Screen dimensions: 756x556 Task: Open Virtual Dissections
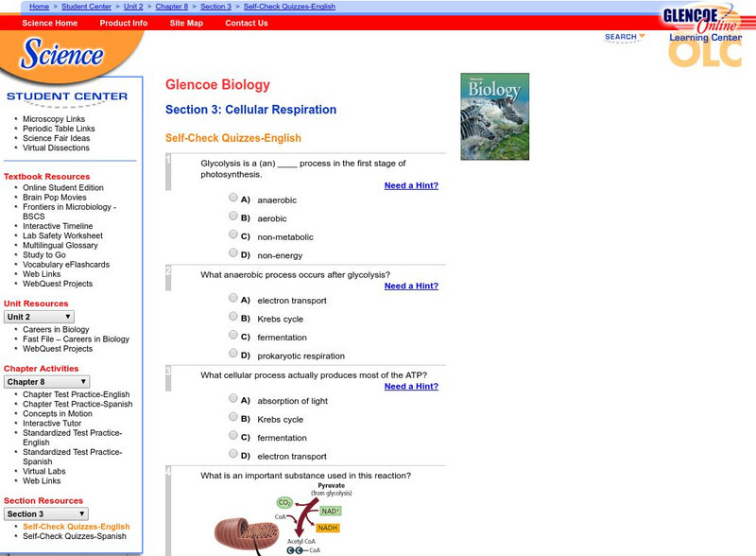(56, 148)
